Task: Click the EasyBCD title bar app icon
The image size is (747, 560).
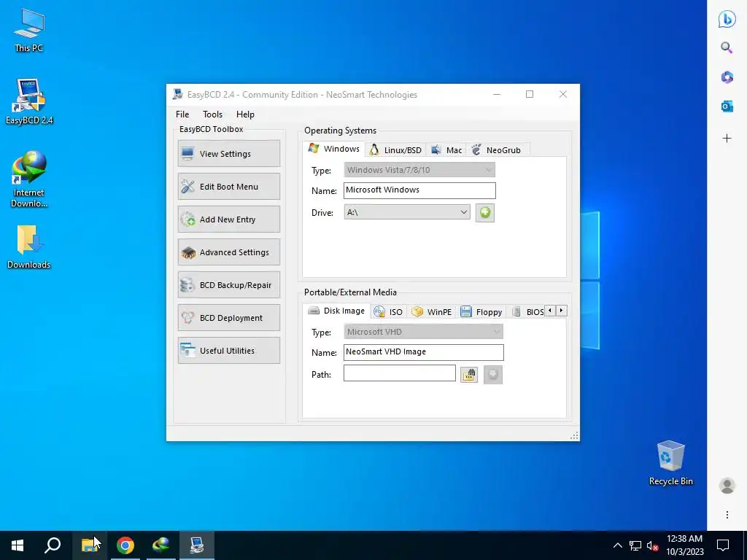Action: point(178,94)
